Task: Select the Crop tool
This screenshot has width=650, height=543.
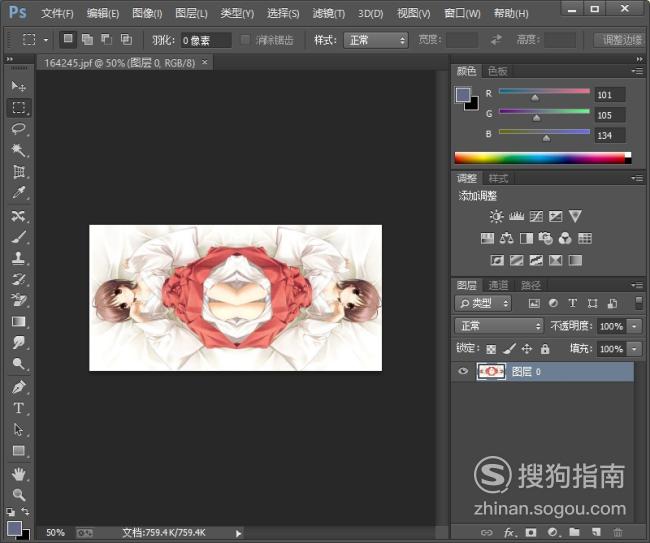Action: pos(18,171)
